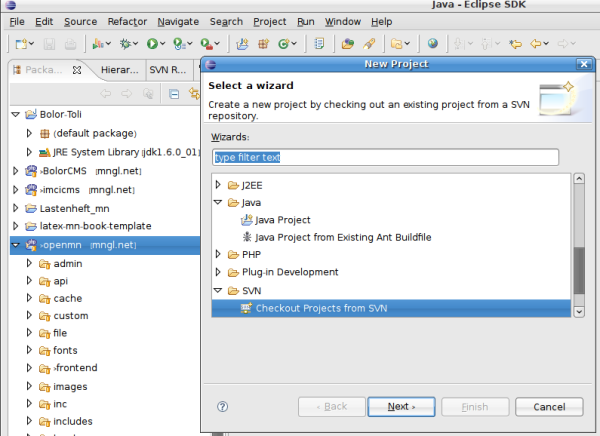The width and height of the screenshot is (600, 436).
Task: Collapse the Java wizard category
Action: 218,202
